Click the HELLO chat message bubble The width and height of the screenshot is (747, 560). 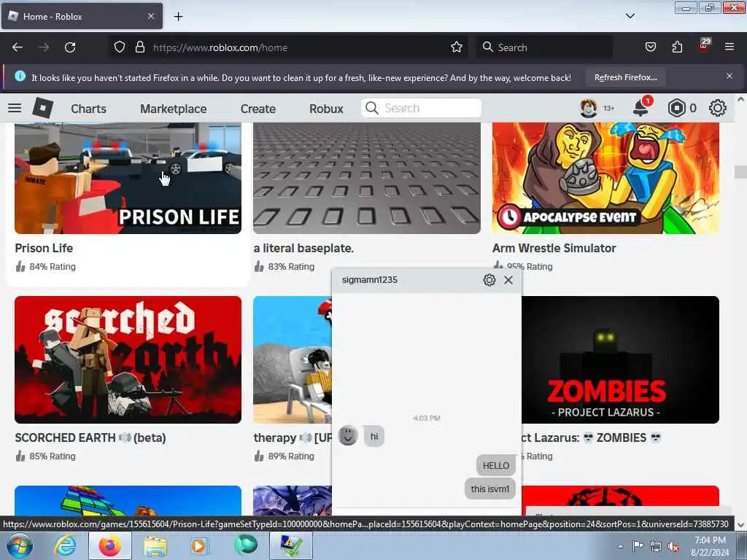[x=496, y=465]
